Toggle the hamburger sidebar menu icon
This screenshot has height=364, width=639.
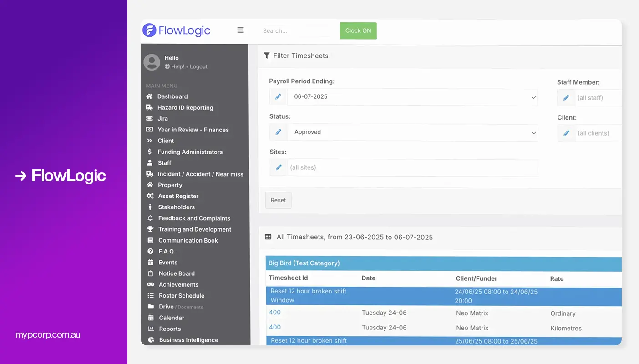[x=240, y=30]
